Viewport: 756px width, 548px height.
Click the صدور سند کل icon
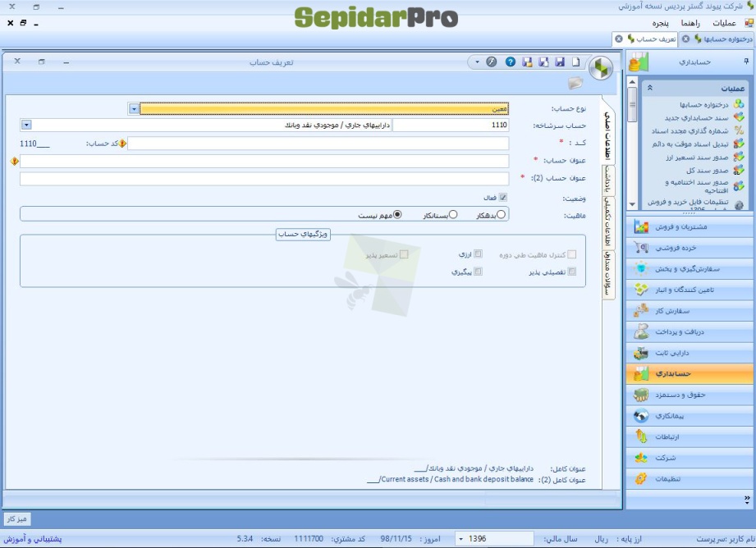pyautogui.click(x=738, y=170)
